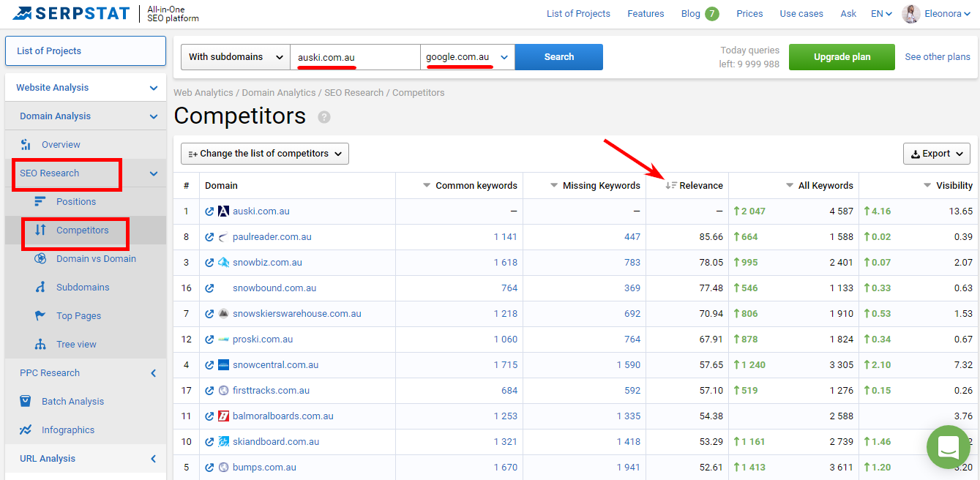Screen dimensions: 980x480
Task: Click missing keywords 783 for snowbiz.com.au
Action: tap(632, 263)
